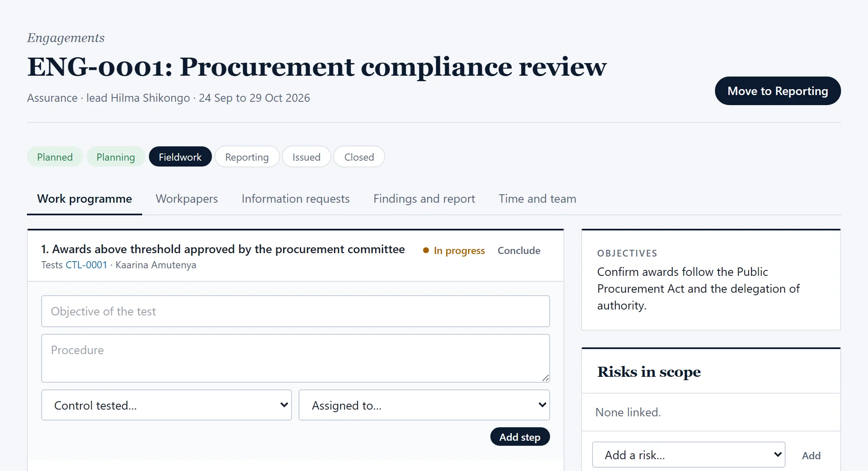The image size is (868, 471).
Task: Open the Time and team tab
Action: click(537, 198)
